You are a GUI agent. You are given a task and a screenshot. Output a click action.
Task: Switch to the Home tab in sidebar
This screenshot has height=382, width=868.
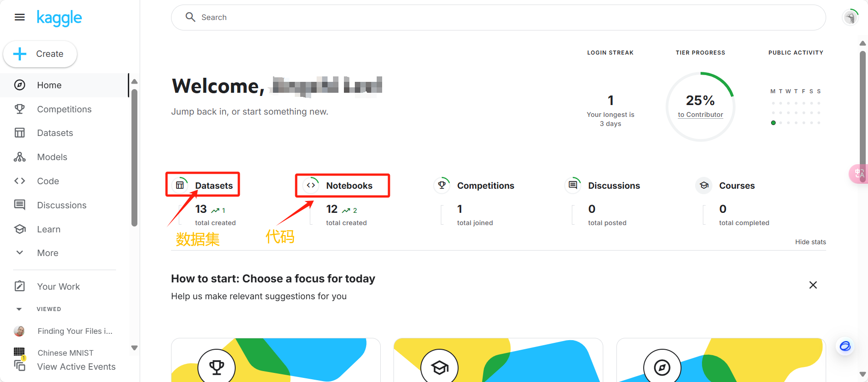[49, 85]
